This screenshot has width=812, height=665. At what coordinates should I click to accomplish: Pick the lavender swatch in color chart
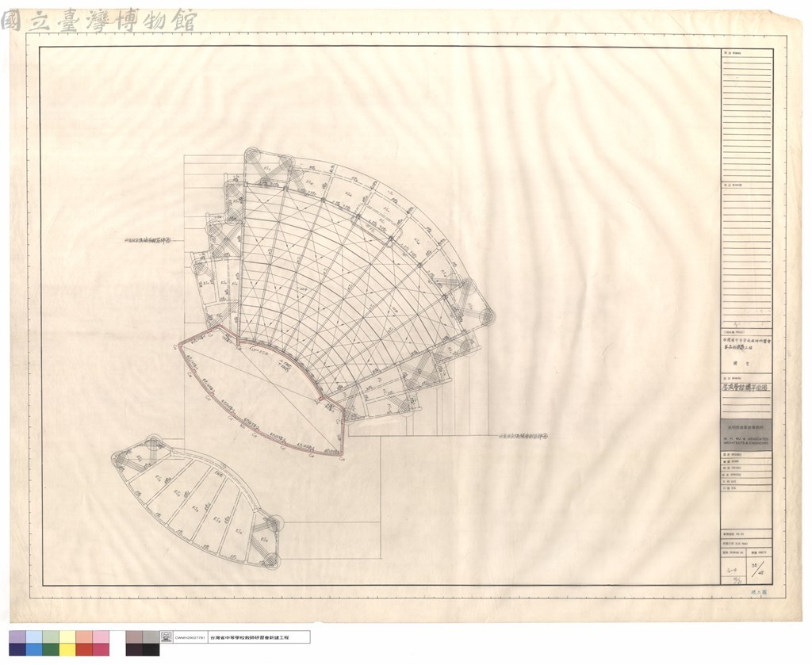click(17, 637)
